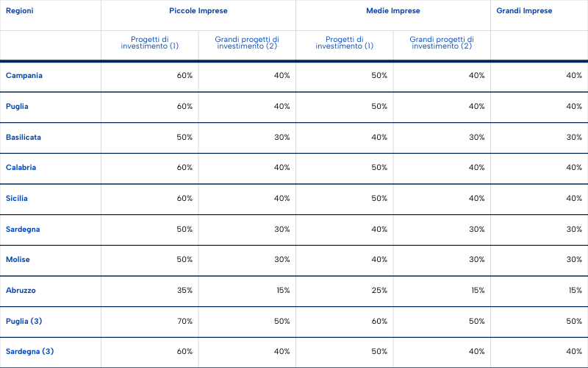The image size is (588, 368).
Task: Click Grandi progetti di investimento under Piccole Imprese
Action: pos(247,43)
